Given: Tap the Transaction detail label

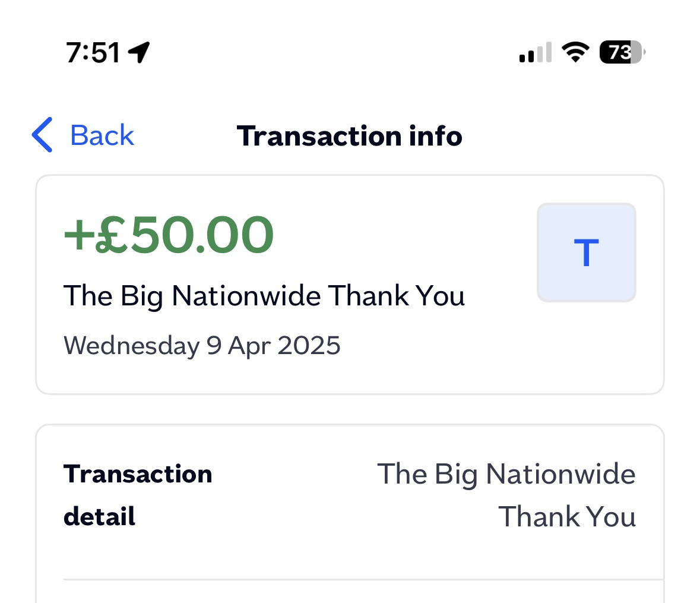Looking at the screenshot, I should tap(138, 495).
